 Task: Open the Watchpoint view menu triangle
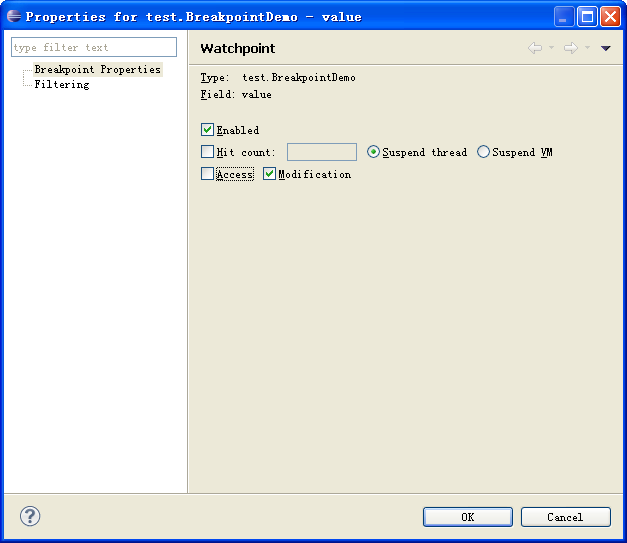pyautogui.click(x=605, y=48)
